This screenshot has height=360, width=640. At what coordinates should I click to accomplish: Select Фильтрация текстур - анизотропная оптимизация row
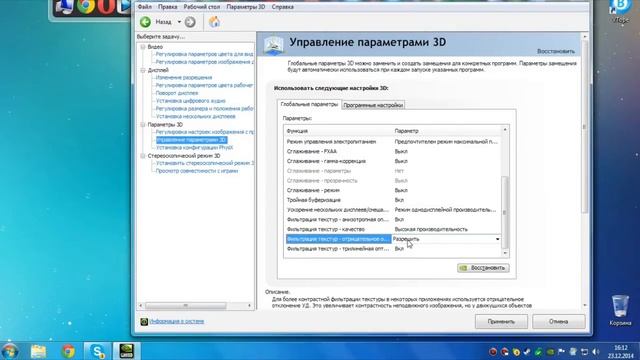(392, 220)
